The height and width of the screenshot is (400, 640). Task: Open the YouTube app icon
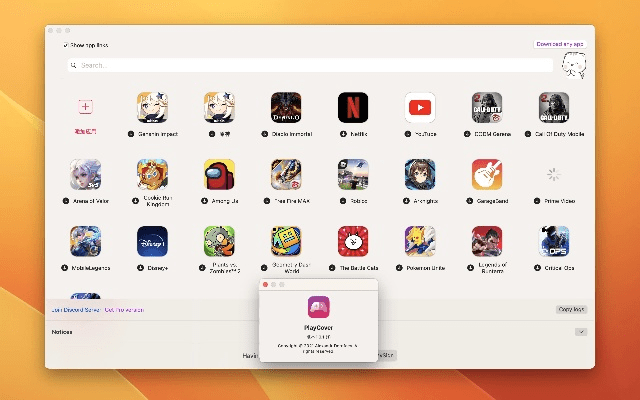click(x=420, y=107)
